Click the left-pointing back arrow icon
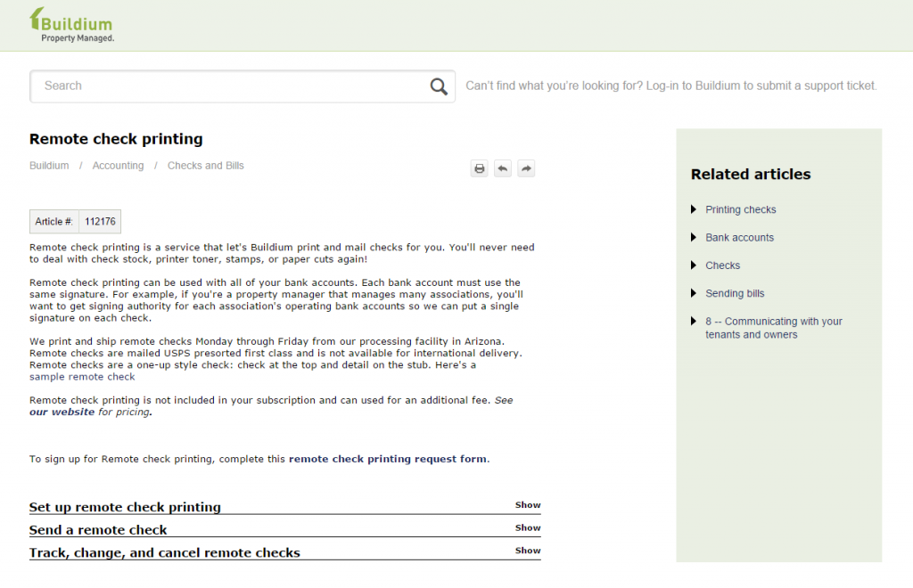 (x=503, y=168)
